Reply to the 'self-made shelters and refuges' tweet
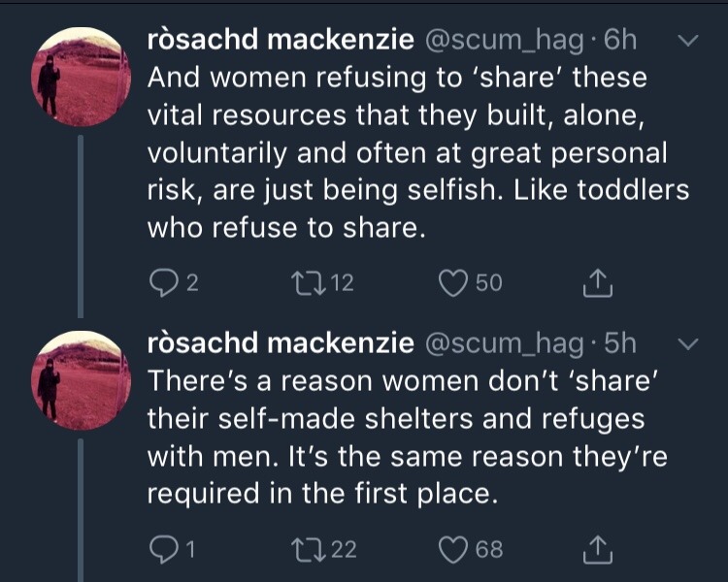 (x=160, y=550)
